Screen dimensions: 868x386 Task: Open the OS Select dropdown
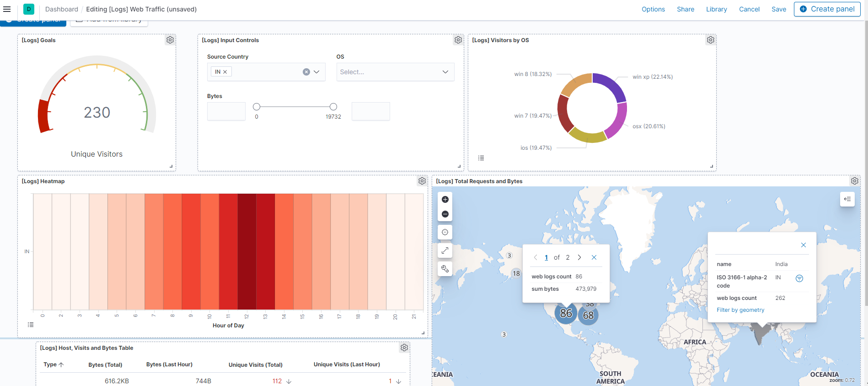pos(395,72)
